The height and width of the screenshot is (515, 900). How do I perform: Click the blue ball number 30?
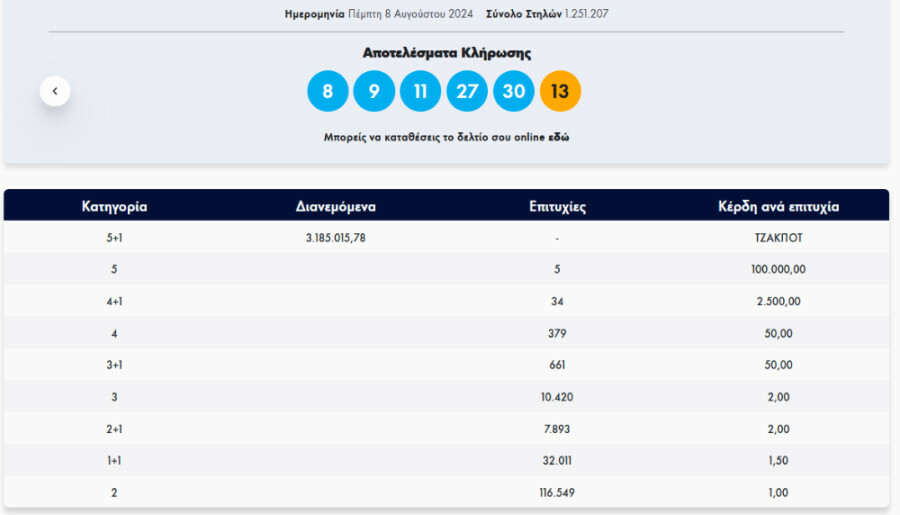coord(513,92)
